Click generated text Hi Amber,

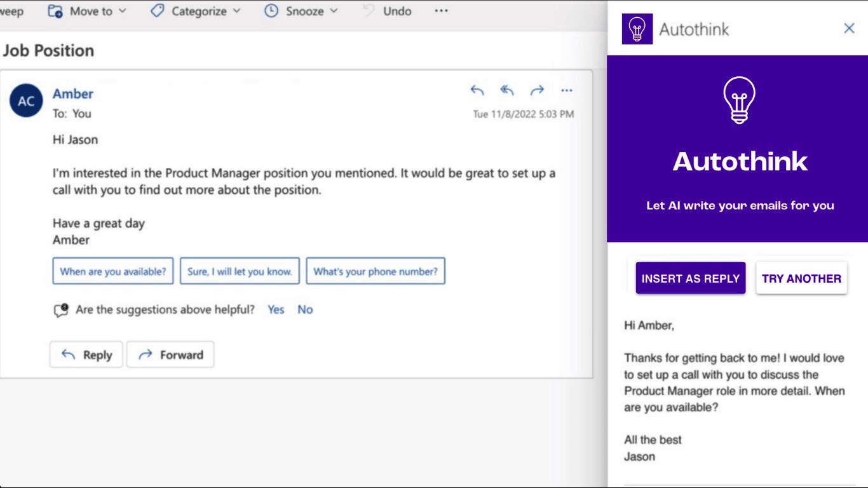click(x=649, y=325)
